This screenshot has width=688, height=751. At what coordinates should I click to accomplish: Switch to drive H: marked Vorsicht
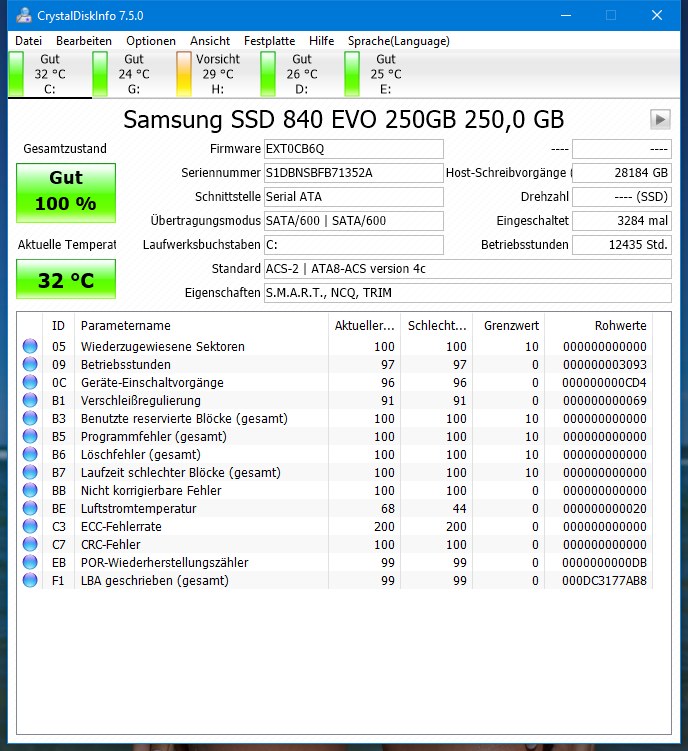217,74
